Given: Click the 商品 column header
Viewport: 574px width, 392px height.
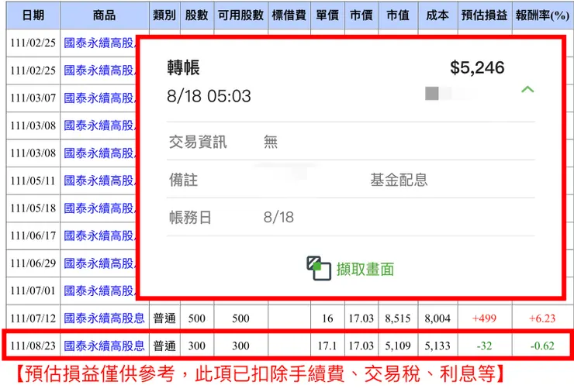Looking at the screenshot, I should coord(105,15).
